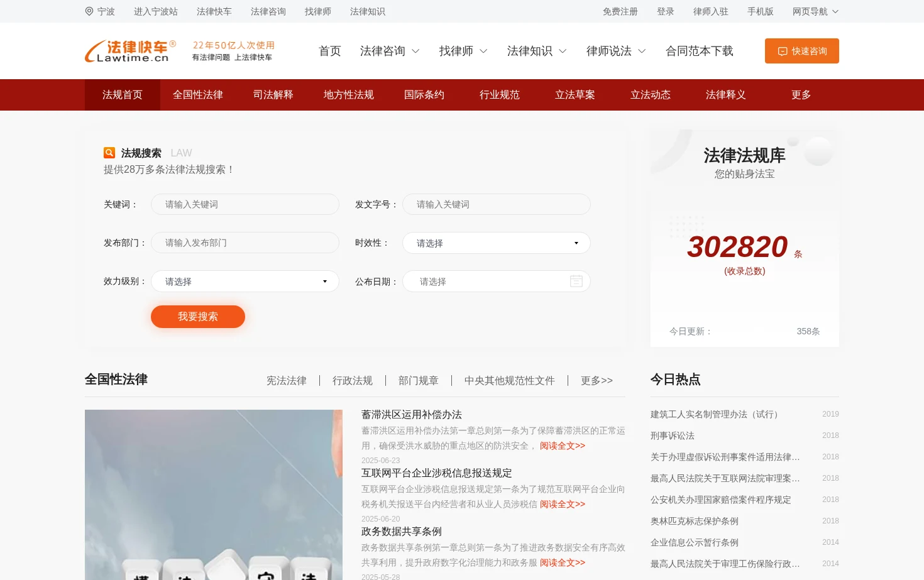The height and width of the screenshot is (580, 924).
Task: Click 更多 in the red navigation bar
Action: [x=801, y=95]
